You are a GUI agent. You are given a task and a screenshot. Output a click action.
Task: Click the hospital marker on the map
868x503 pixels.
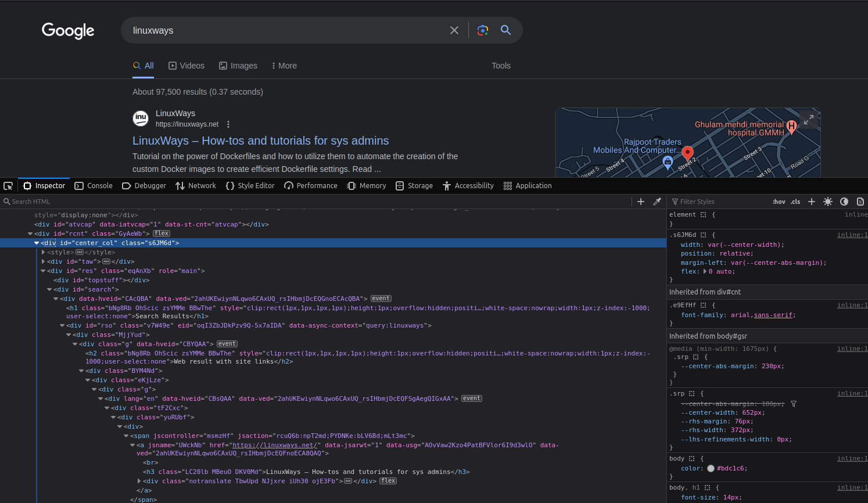pyautogui.click(x=791, y=127)
